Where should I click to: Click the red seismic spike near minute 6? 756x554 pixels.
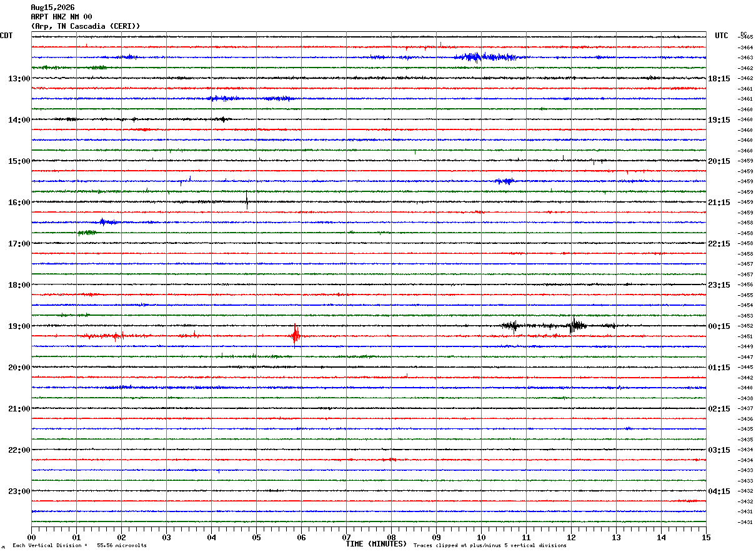(296, 335)
